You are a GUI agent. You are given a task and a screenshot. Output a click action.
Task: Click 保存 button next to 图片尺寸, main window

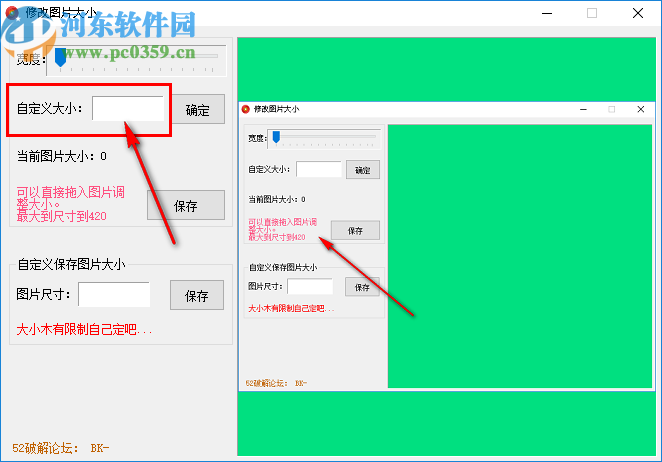197,295
